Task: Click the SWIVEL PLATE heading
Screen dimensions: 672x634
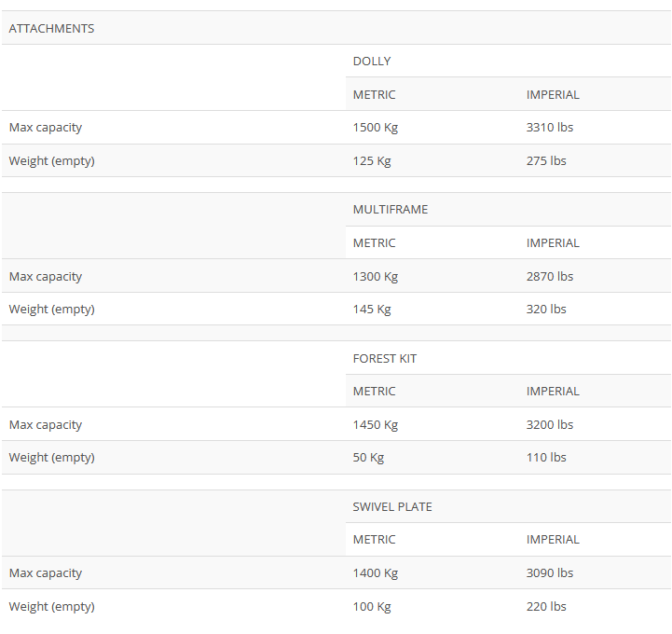Action: coord(392,506)
